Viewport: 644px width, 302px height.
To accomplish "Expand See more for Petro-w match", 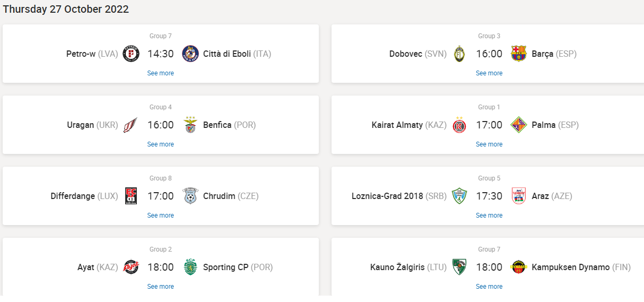I will coord(160,73).
